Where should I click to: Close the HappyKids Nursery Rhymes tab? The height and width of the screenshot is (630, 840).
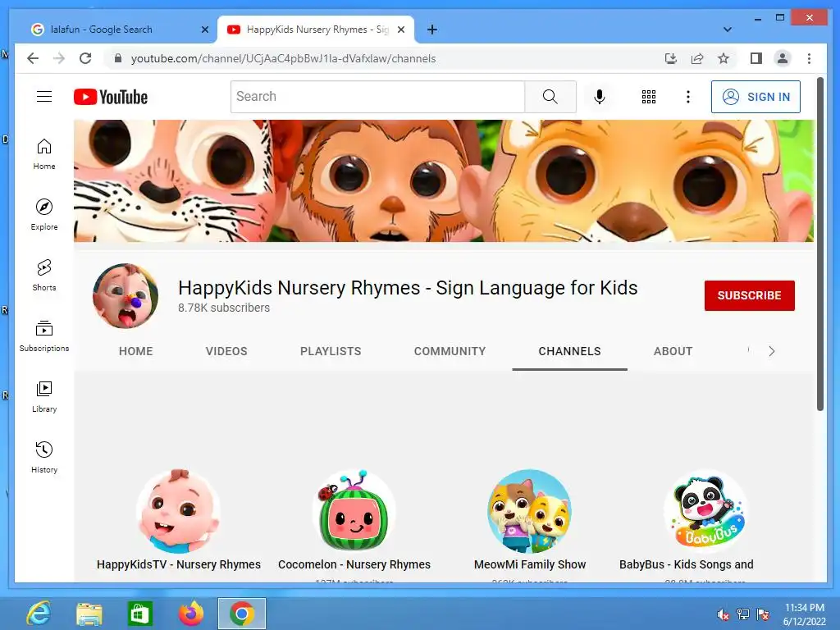coord(400,30)
